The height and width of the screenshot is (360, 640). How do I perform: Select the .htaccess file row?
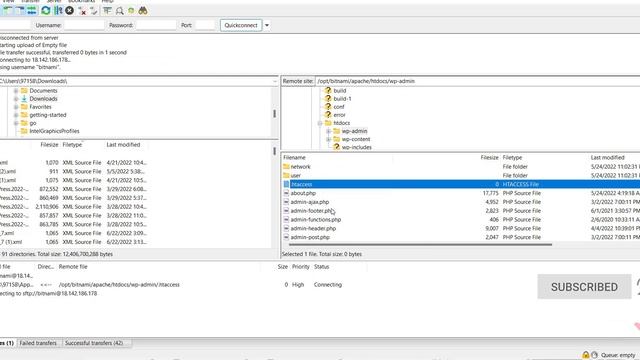(x=461, y=184)
